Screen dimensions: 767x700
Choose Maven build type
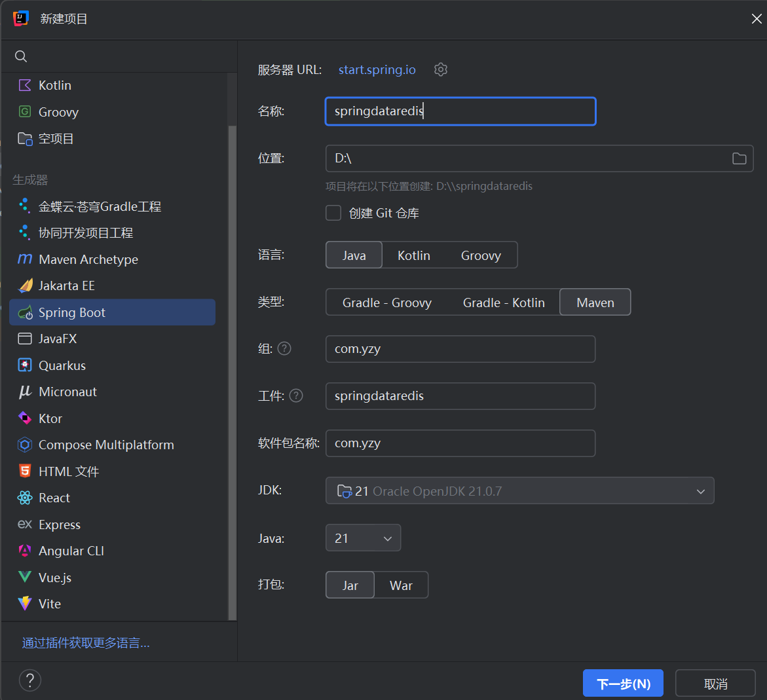[x=595, y=303]
